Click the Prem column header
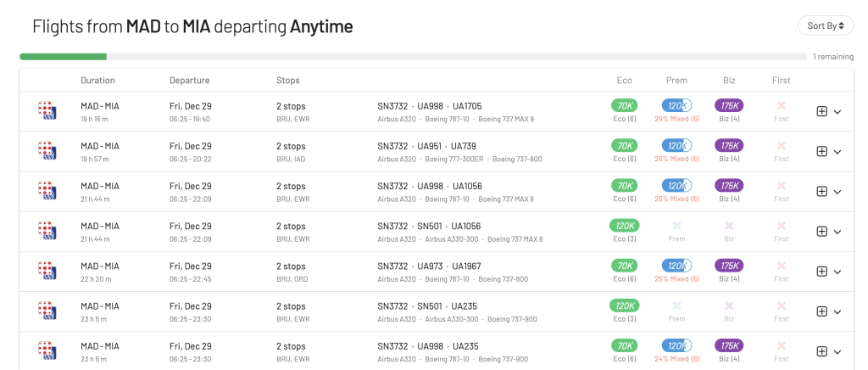Viewport: 868px width, 370px height. click(x=676, y=81)
